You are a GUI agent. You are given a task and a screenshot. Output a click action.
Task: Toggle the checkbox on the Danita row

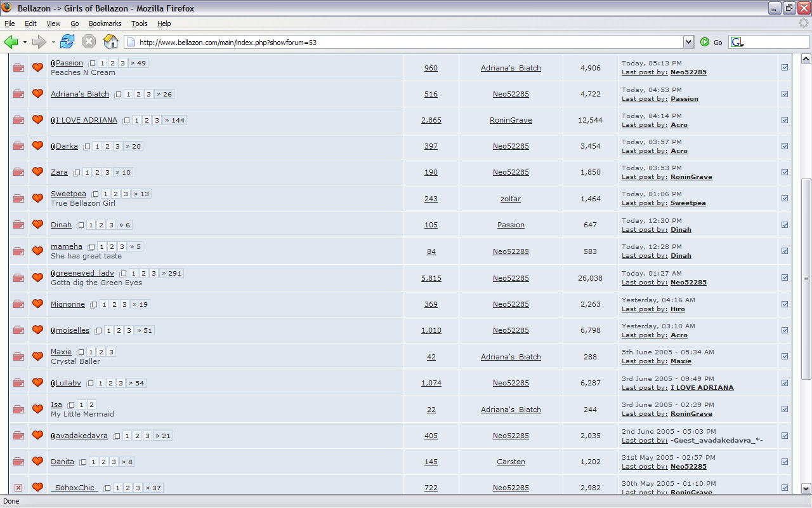(785, 461)
